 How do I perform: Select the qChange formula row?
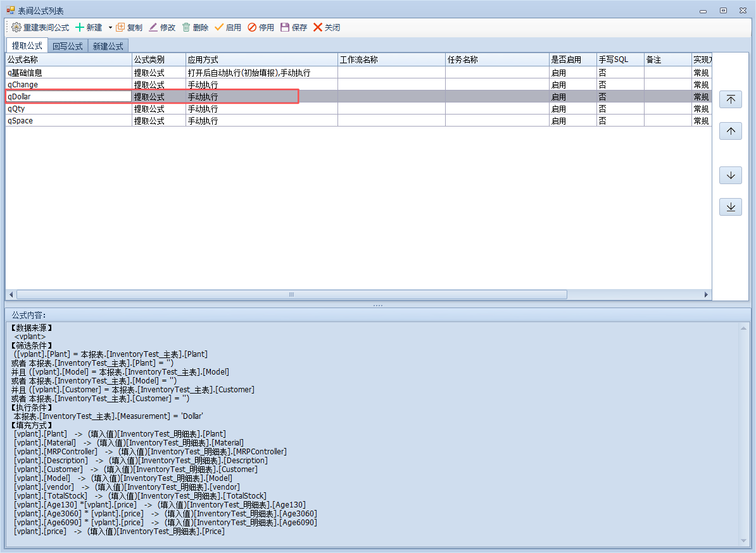pos(358,85)
